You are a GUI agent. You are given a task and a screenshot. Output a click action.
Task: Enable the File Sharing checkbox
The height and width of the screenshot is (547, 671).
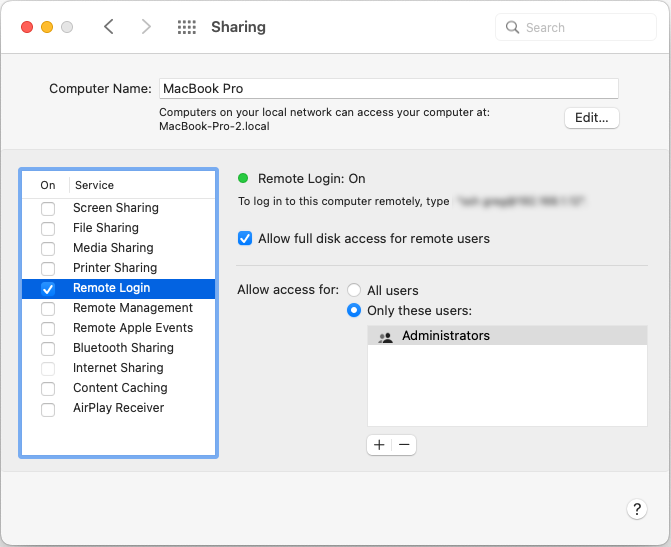click(x=48, y=228)
